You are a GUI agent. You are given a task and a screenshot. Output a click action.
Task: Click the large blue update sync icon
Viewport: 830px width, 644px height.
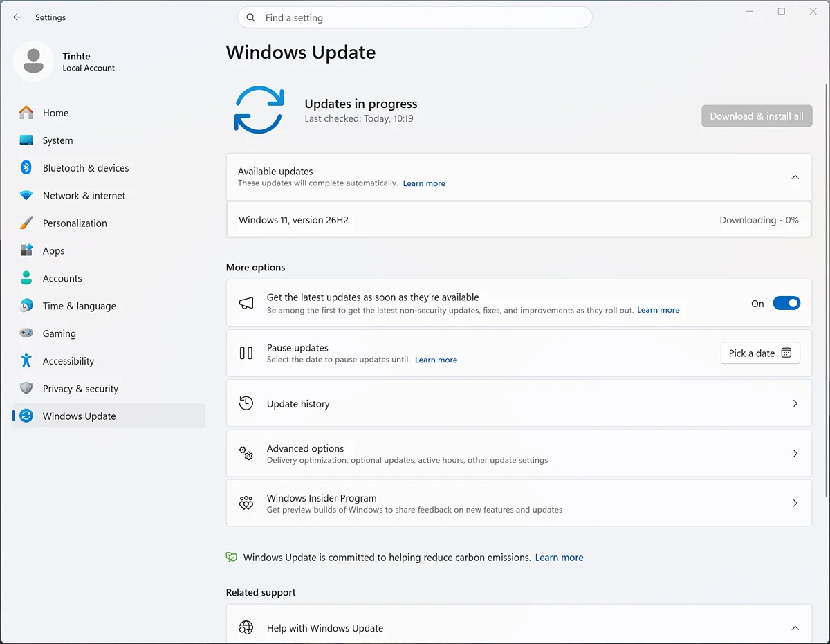point(259,110)
